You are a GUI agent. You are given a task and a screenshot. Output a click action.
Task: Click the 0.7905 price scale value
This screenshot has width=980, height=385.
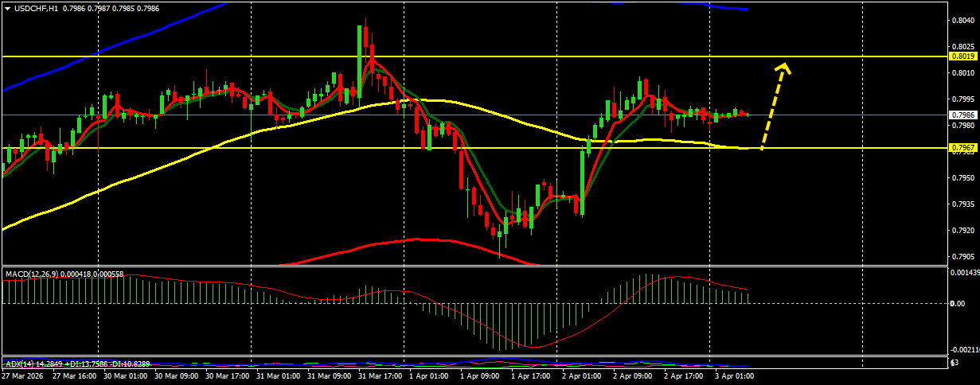pyautogui.click(x=963, y=257)
